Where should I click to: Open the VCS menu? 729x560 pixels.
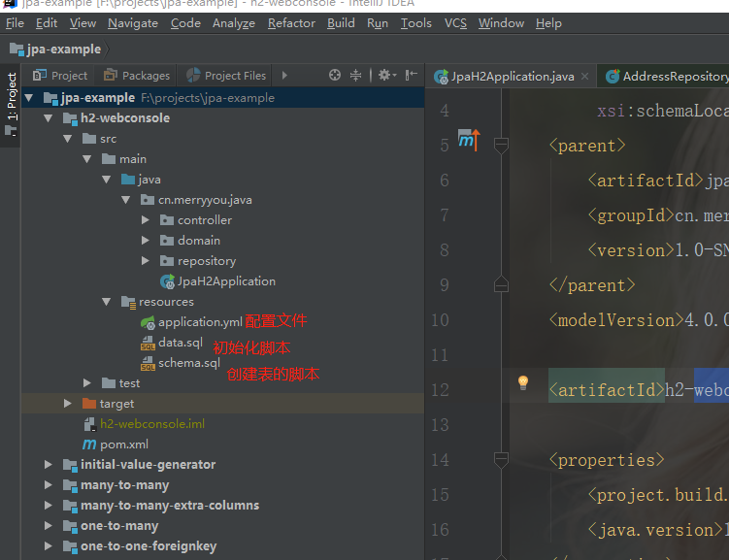point(455,23)
